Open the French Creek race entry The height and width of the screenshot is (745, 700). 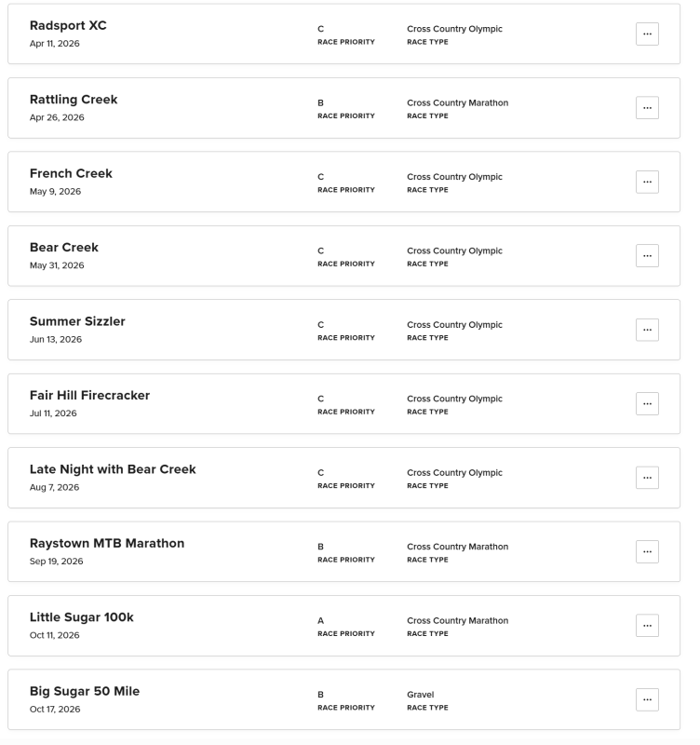[71, 173]
